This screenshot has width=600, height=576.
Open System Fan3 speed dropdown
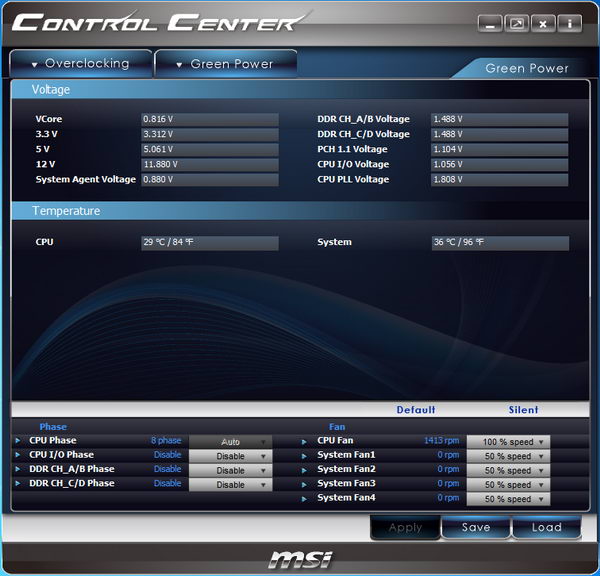tap(508, 485)
